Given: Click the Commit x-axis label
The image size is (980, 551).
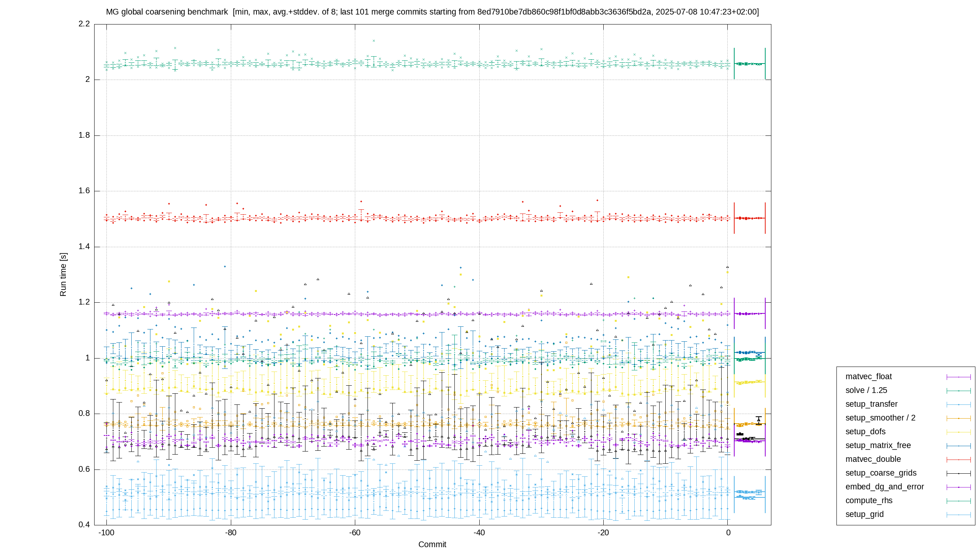Looking at the screenshot, I should tap(432, 544).
